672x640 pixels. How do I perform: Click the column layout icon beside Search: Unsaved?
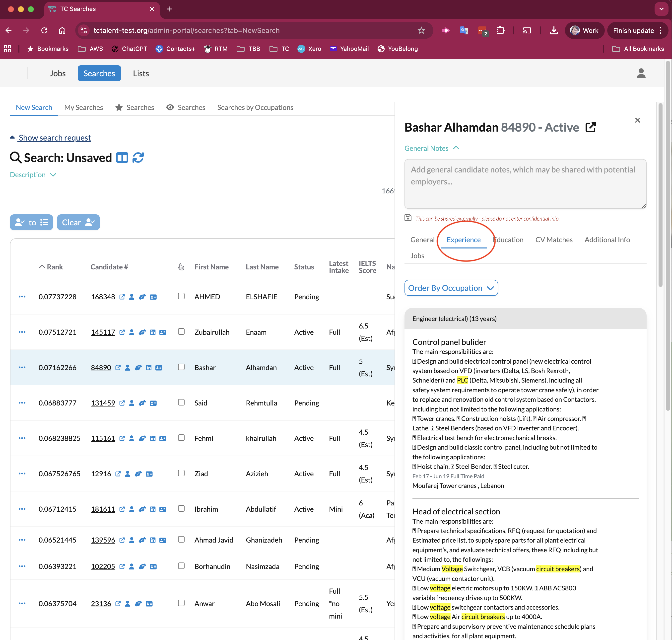click(x=122, y=158)
